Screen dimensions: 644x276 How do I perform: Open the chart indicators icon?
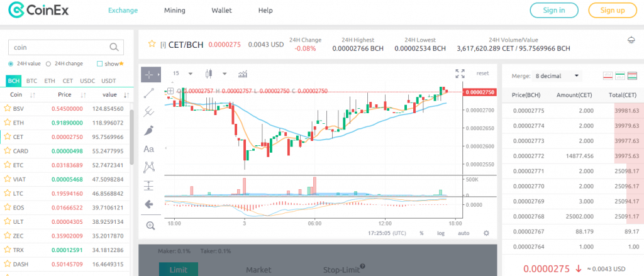click(243, 74)
